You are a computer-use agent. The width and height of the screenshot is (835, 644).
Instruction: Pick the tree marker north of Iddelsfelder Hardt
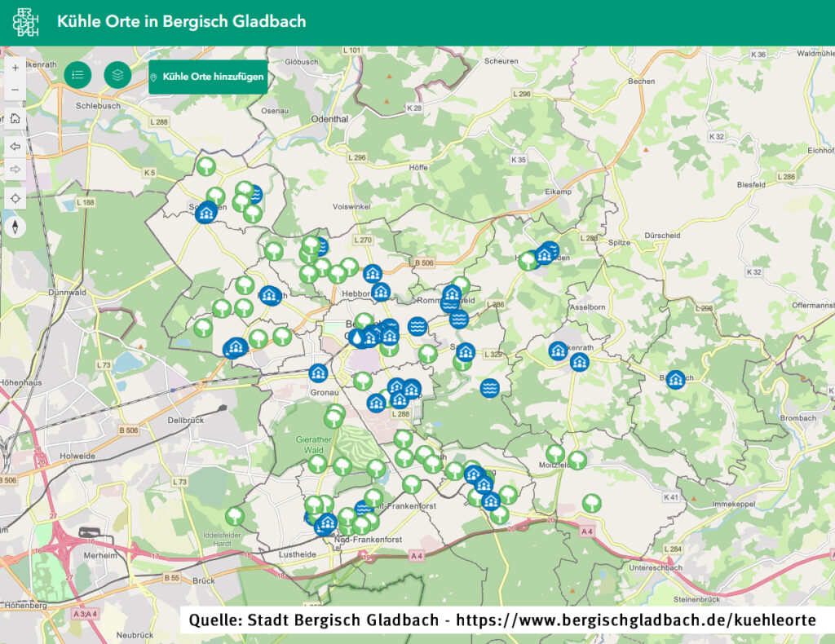[x=235, y=516]
